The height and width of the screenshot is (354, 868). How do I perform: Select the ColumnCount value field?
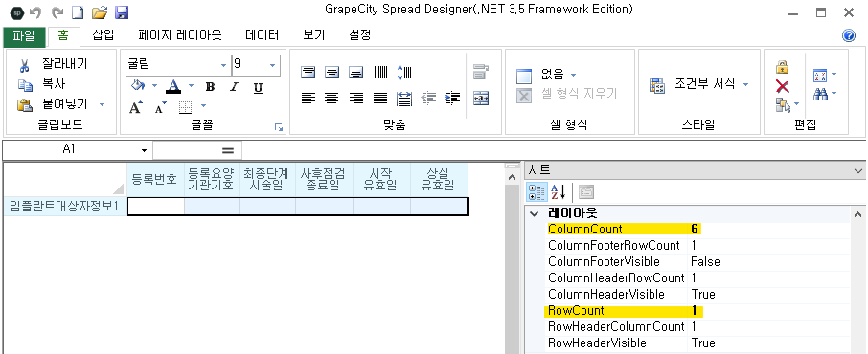click(x=769, y=229)
